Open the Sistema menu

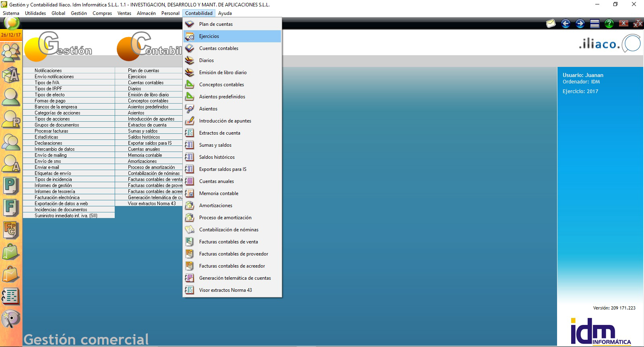pyautogui.click(x=11, y=13)
